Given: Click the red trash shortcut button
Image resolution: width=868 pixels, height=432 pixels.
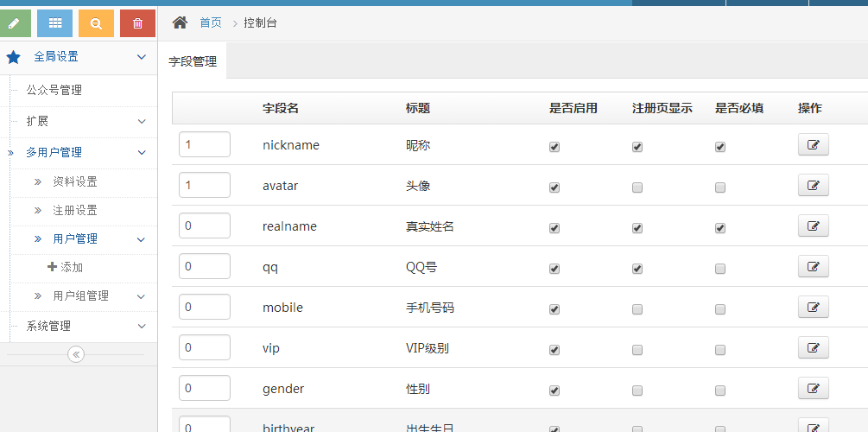Looking at the screenshot, I should click(138, 23).
